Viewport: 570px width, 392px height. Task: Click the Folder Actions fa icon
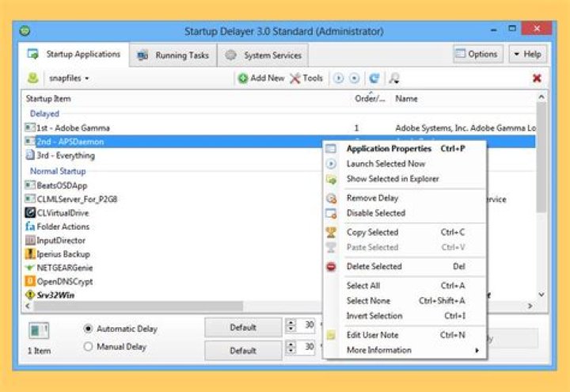point(30,226)
